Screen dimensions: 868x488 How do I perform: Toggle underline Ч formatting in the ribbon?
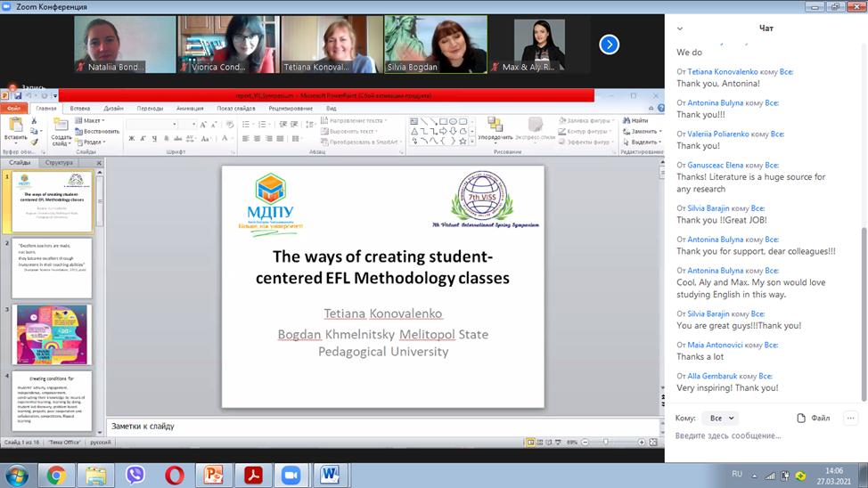(154, 139)
